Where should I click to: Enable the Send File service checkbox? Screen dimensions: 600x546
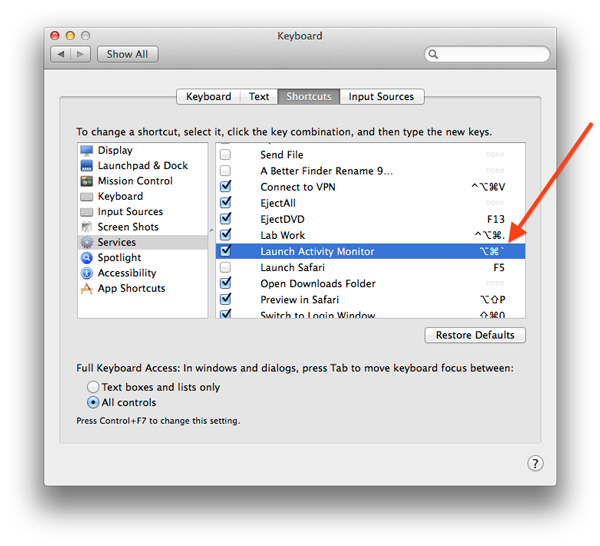[225, 155]
